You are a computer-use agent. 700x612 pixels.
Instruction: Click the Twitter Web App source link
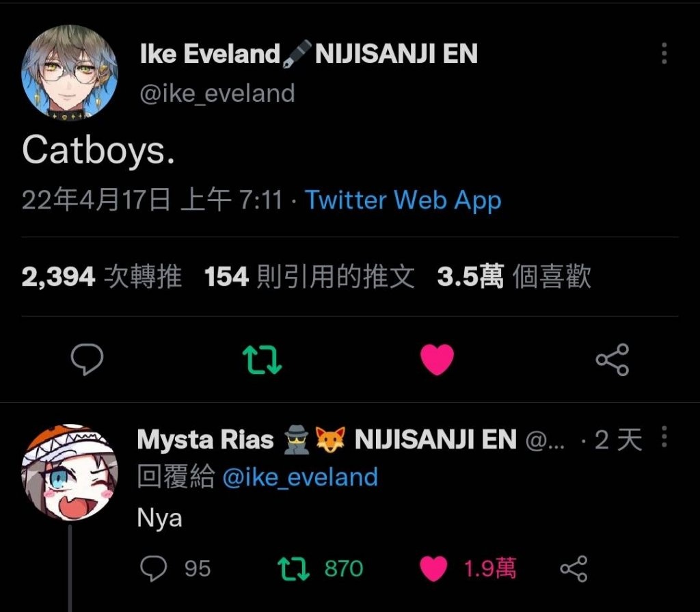[403, 200]
